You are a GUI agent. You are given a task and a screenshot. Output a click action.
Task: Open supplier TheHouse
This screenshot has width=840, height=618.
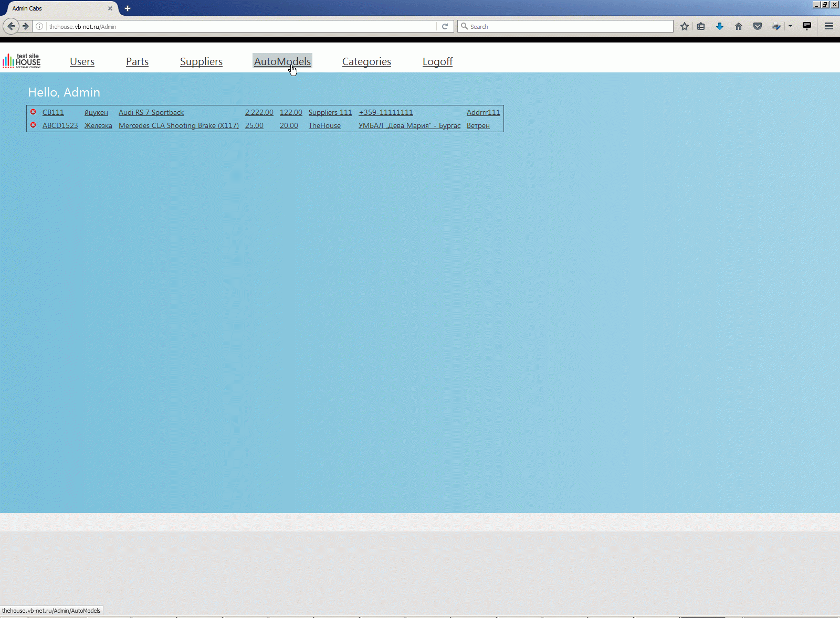324,125
